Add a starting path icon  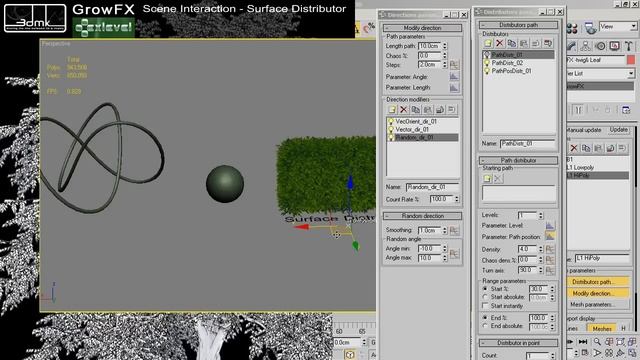click(487, 178)
